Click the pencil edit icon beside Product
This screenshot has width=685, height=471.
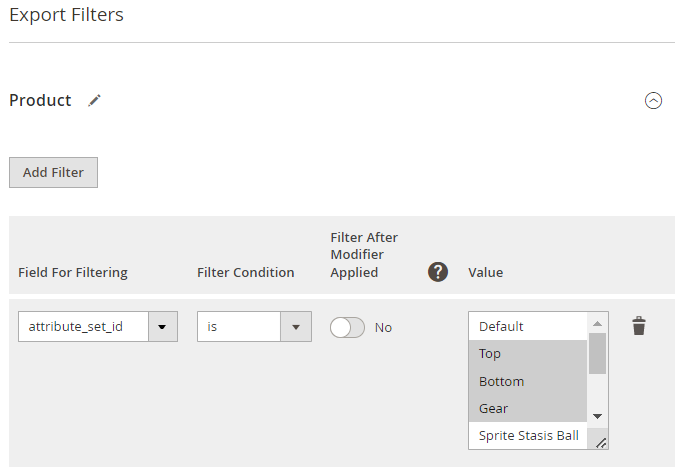[x=94, y=100]
